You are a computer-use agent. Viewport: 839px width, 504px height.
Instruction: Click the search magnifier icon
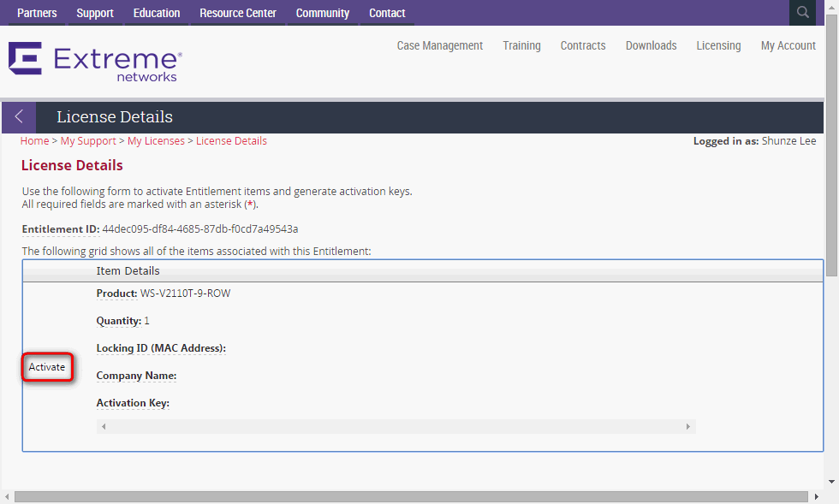coord(802,12)
